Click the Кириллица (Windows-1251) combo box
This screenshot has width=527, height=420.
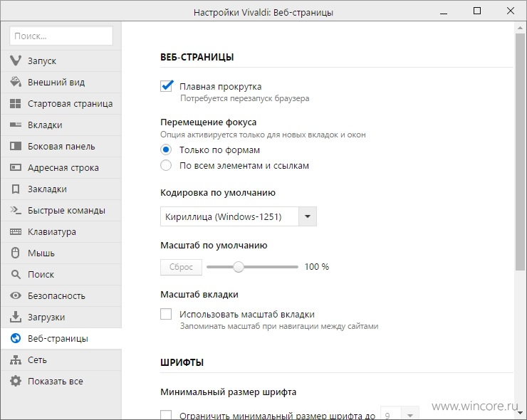[239, 216]
